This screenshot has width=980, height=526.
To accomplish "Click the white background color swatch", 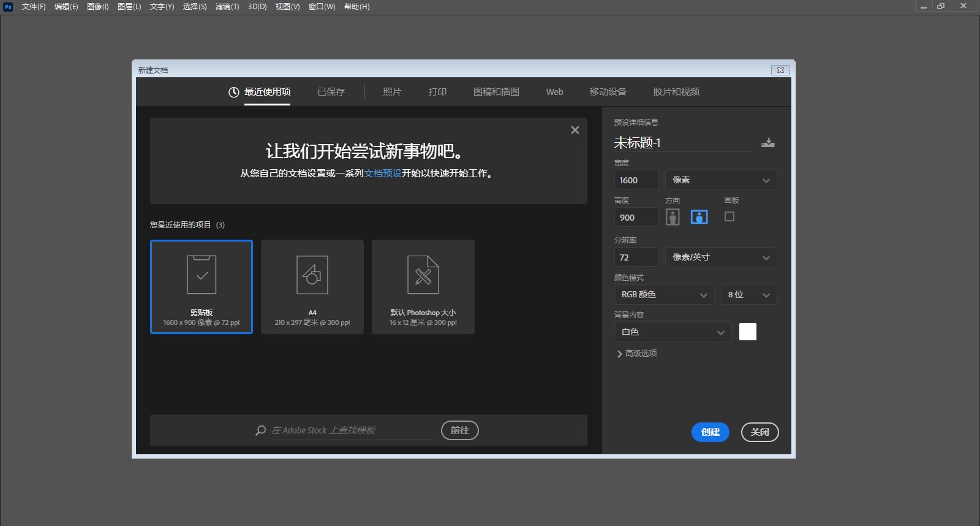I will click(x=747, y=332).
